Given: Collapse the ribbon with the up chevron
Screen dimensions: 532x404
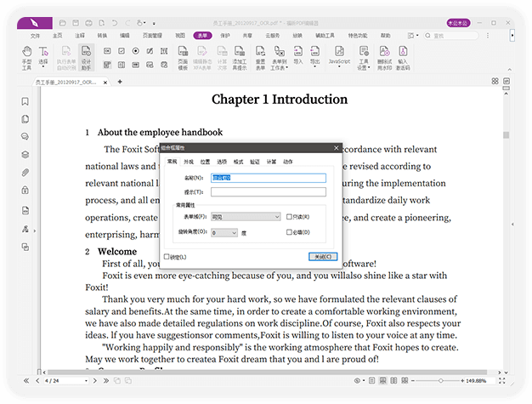Looking at the screenshot, I should tap(510, 69).
